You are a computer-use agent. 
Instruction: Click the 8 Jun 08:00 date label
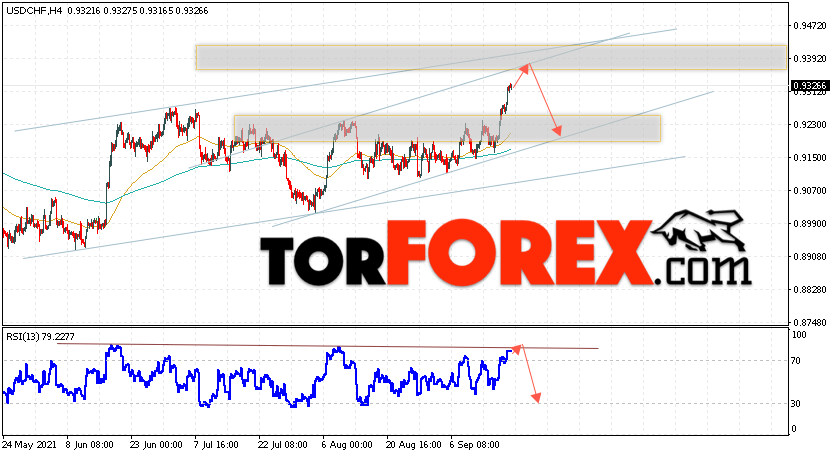[x=90, y=445]
